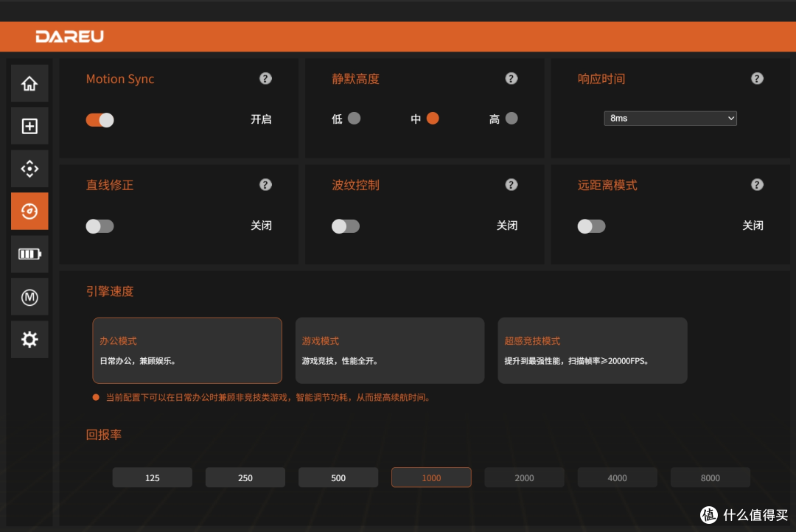
Task: Open the add profile plus icon
Action: tap(29, 126)
